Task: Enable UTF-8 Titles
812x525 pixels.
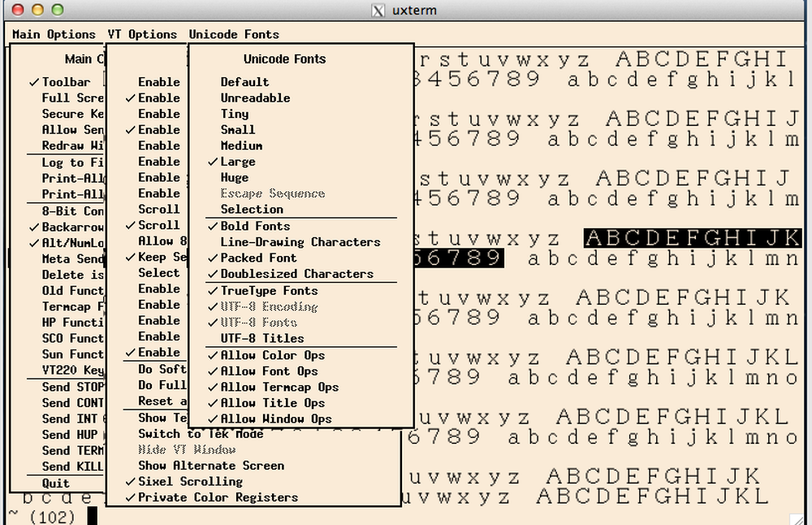Action: (x=262, y=338)
